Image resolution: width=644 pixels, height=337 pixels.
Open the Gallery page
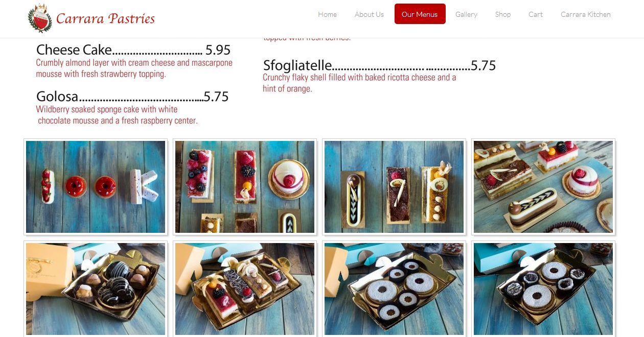tap(466, 14)
